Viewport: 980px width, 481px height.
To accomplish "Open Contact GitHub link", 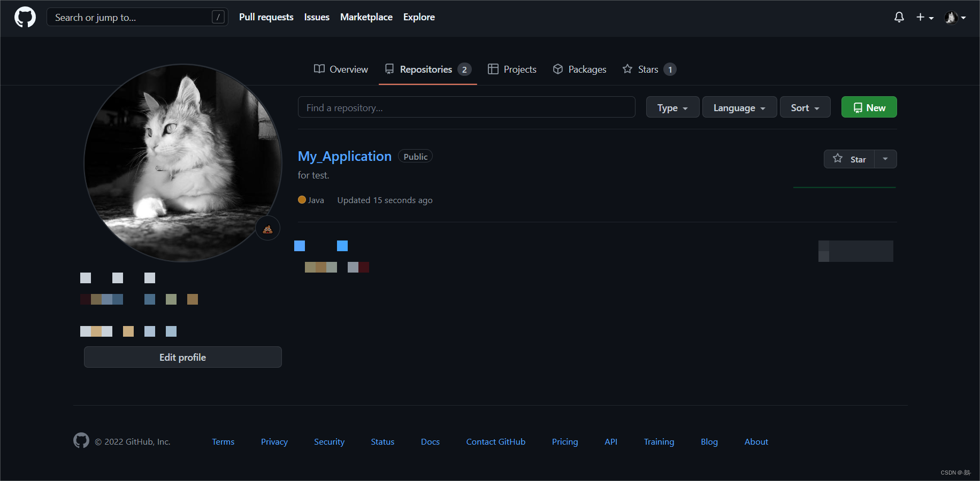I will [496, 442].
